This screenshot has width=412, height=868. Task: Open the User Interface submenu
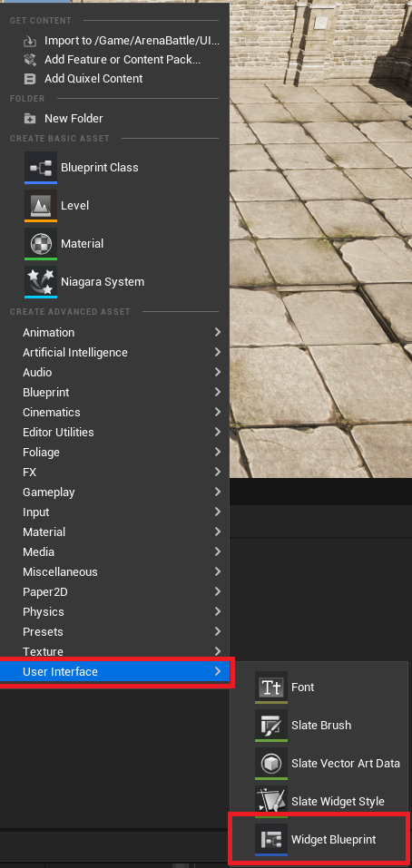click(x=114, y=671)
